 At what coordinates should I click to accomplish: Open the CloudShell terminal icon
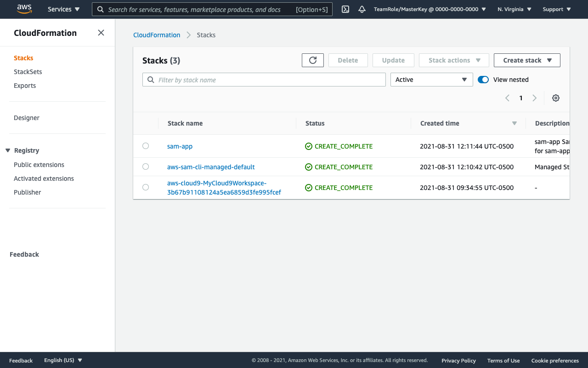[x=345, y=9]
